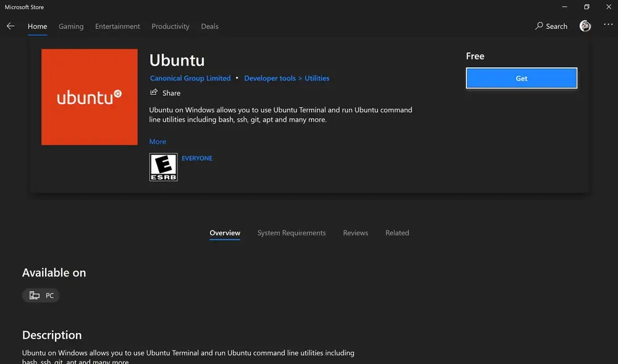Open the Productivity tab
Screen dimensions: 618x364
tap(171, 27)
